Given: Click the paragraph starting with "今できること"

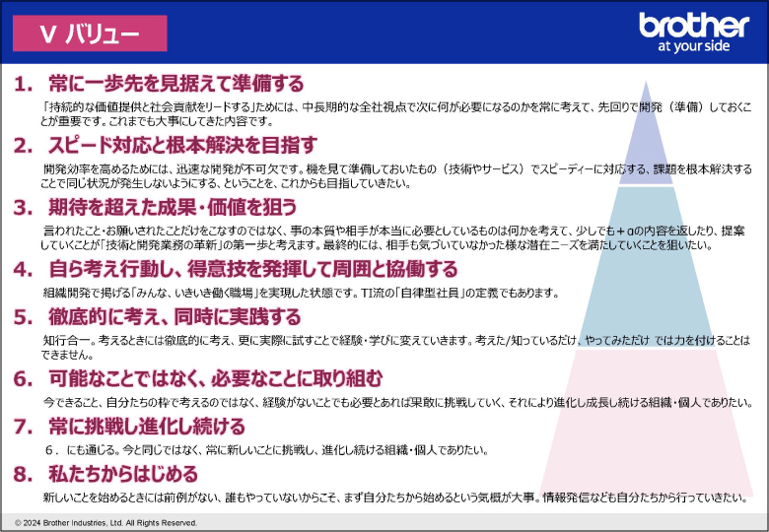Looking at the screenshot, I should coord(394,402).
